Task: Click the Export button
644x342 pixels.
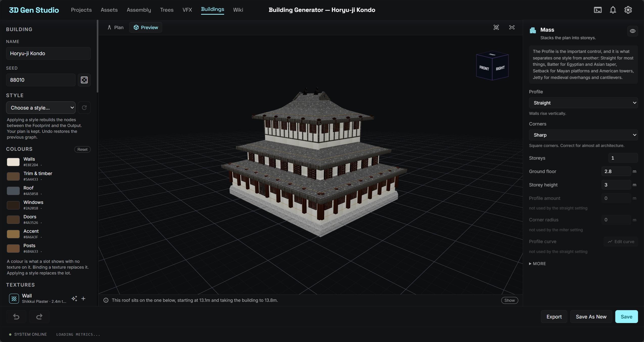Action: [x=554, y=317]
